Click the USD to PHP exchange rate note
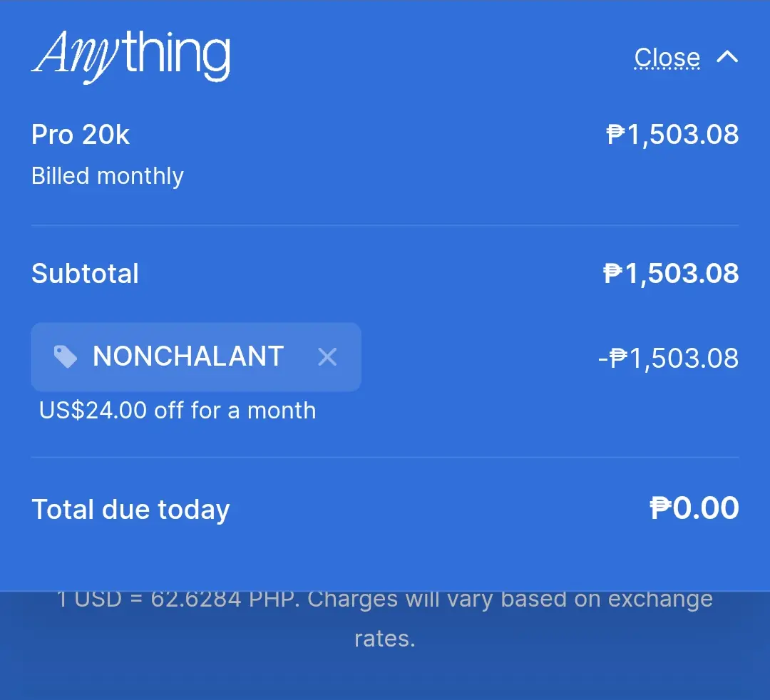 [x=385, y=619]
